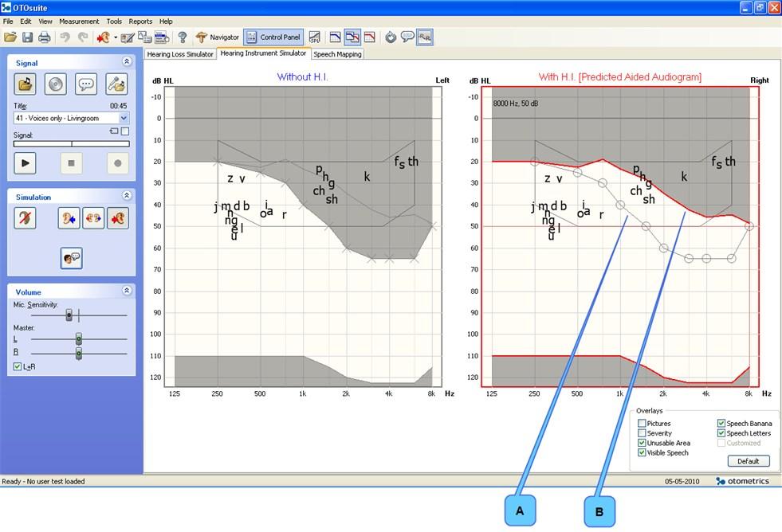The width and height of the screenshot is (782, 532).
Task: Open the Tools menu
Action: (x=114, y=22)
